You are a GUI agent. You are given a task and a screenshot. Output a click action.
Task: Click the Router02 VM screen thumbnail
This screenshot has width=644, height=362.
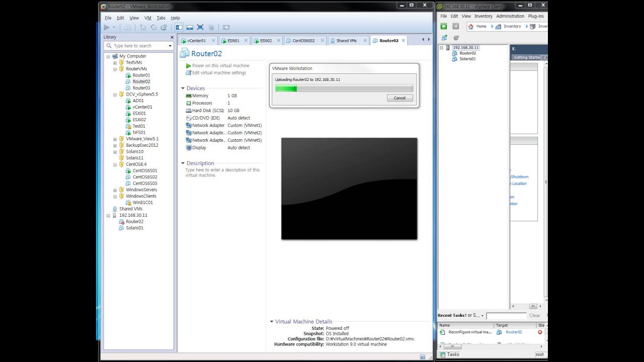pyautogui.click(x=349, y=189)
